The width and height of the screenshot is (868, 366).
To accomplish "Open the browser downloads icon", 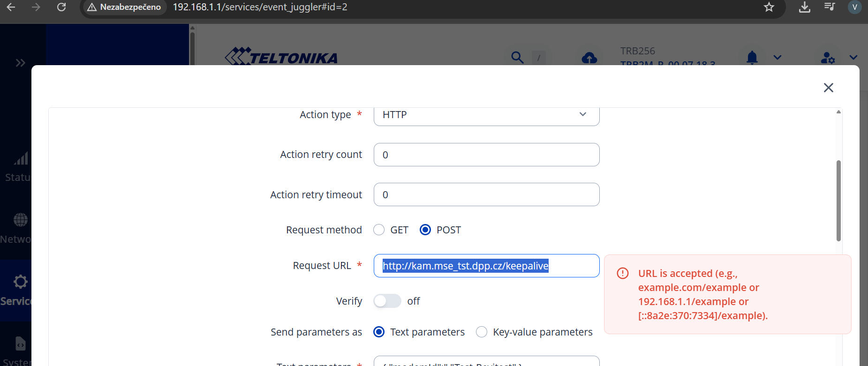I will click(805, 7).
